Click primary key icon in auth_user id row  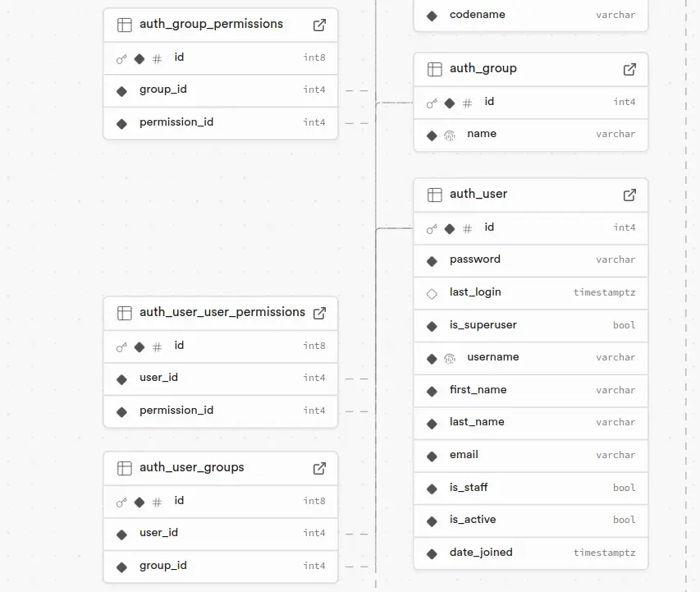click(x=432, y=228)
